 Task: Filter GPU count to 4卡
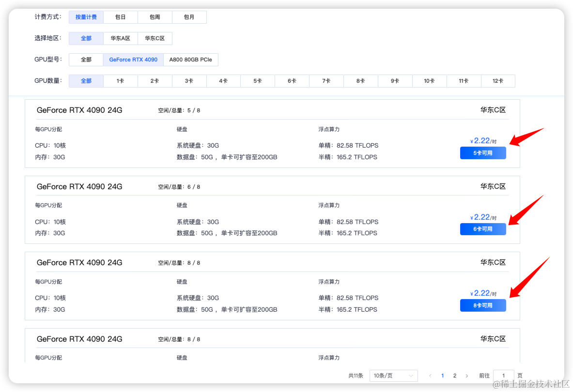(x=224, y=81)
